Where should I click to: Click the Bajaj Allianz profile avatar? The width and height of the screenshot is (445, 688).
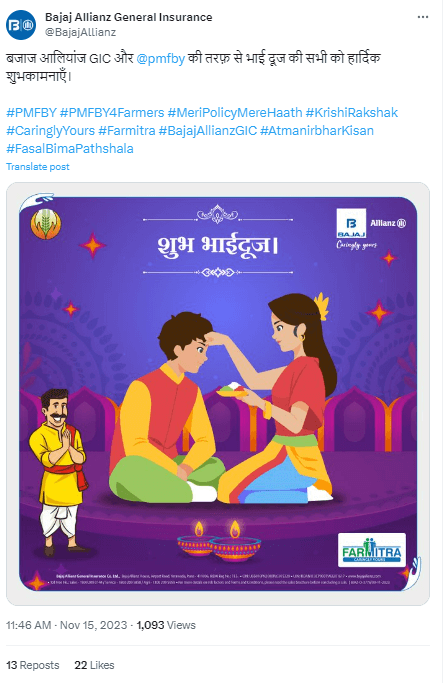[21, 25]
